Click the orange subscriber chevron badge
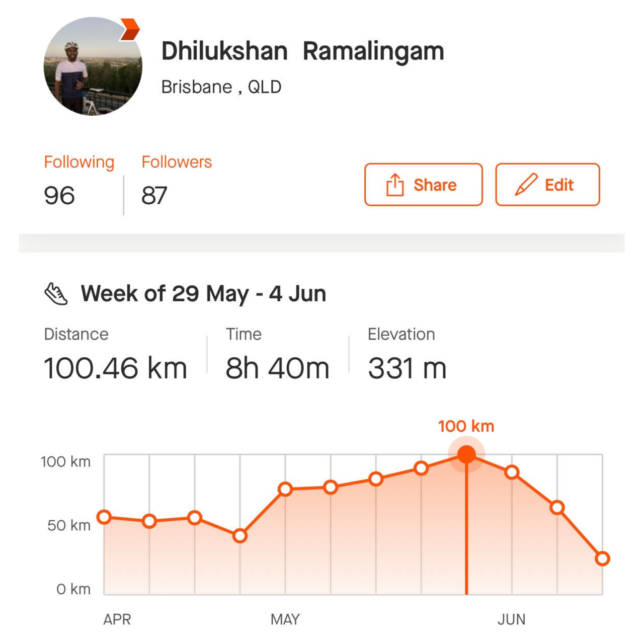The image size is (644, 644). [x=130, y=29]
